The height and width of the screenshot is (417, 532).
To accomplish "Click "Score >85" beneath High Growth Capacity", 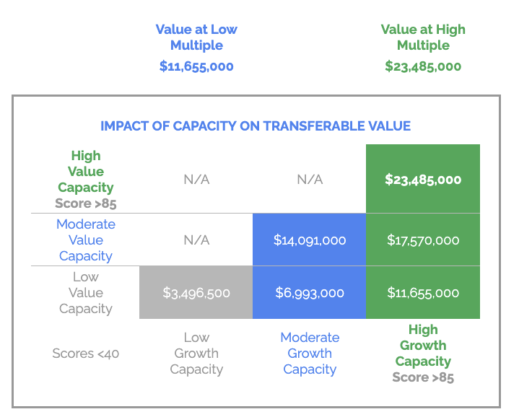I will (x=423, y=377).
